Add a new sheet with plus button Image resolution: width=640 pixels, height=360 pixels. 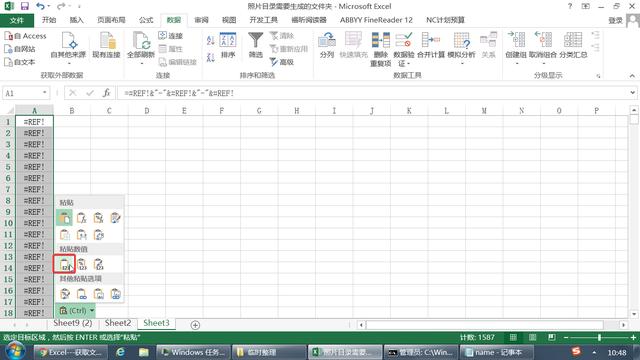[195, 325]
